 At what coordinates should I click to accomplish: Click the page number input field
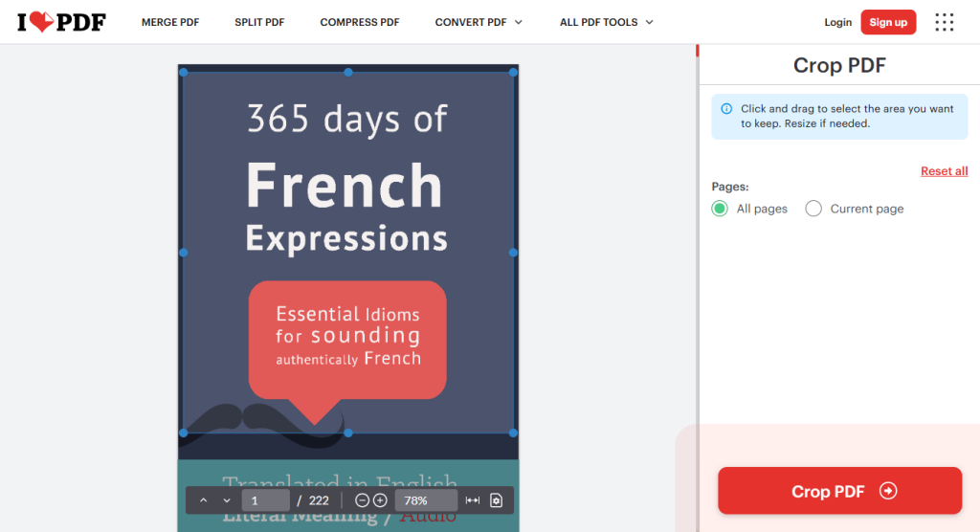pos(266,500)
